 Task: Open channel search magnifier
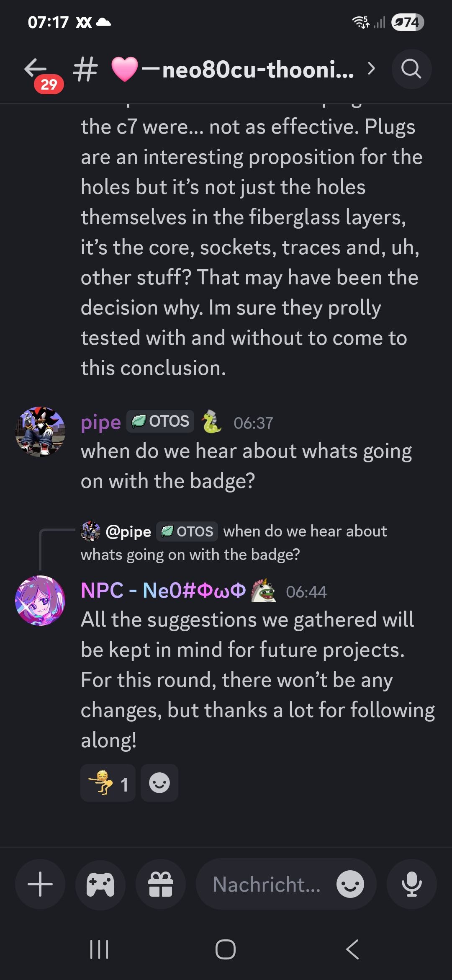(x=411, y=69)
